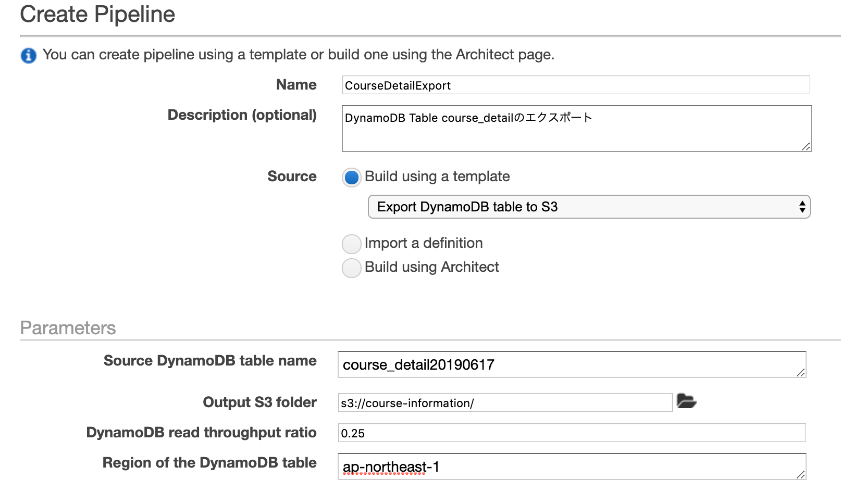
Task: Select Import a definition radio button
Action: pyautogui.click(x=352, y=244)
